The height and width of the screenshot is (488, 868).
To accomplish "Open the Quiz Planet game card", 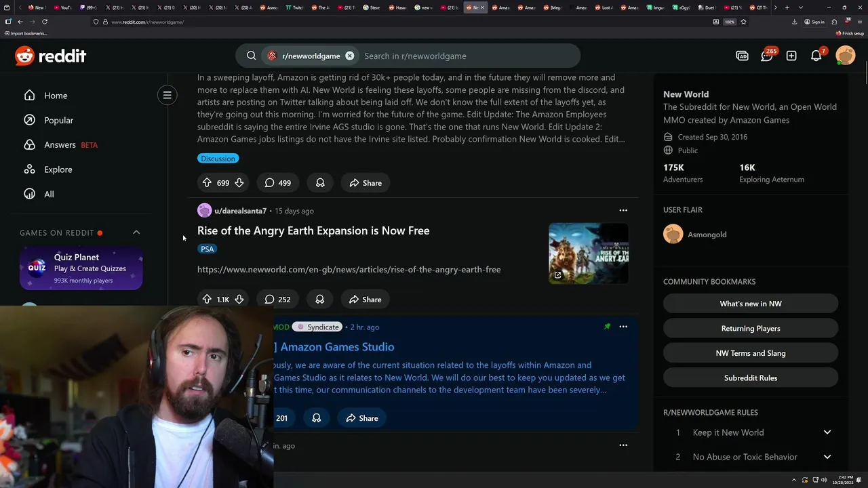I will 81,268.
